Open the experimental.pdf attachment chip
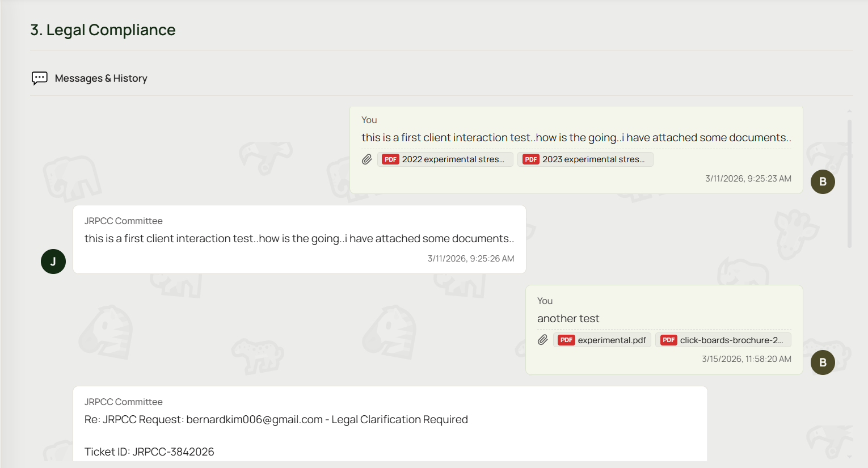 pyautogui.click(x=602, y=340)
